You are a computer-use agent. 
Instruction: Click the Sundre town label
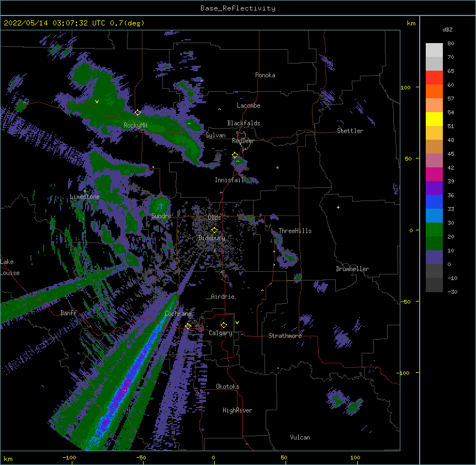click(x=161, y=216)
